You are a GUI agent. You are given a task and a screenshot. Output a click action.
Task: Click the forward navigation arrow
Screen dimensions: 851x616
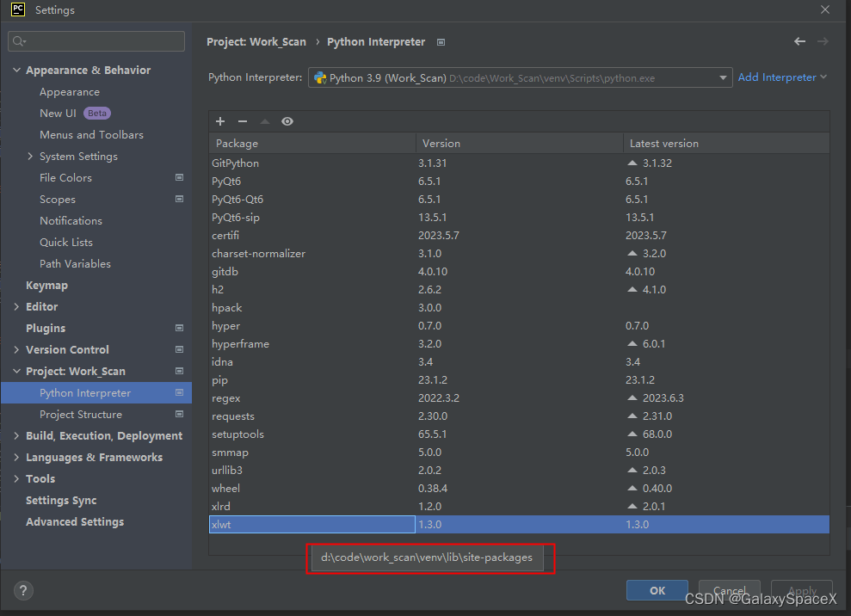click(x=823, y=41)
